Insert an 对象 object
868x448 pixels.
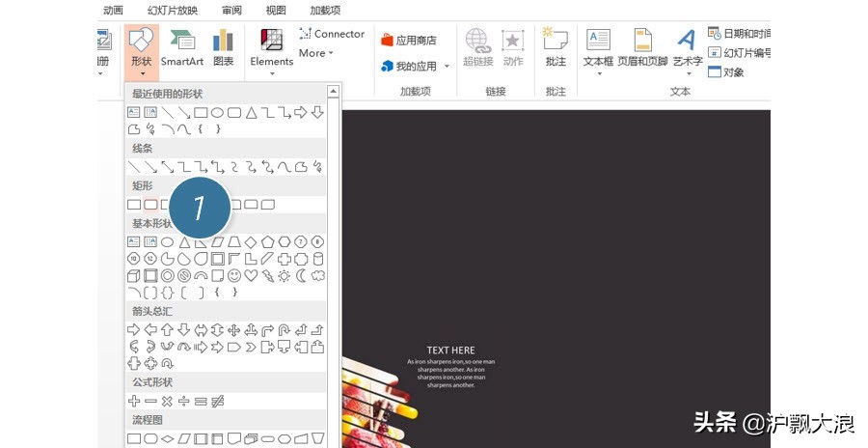coord(725,71)
